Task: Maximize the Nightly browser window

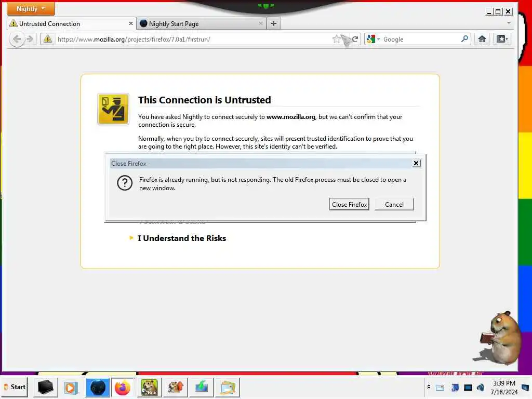Action: click(498, 12)
